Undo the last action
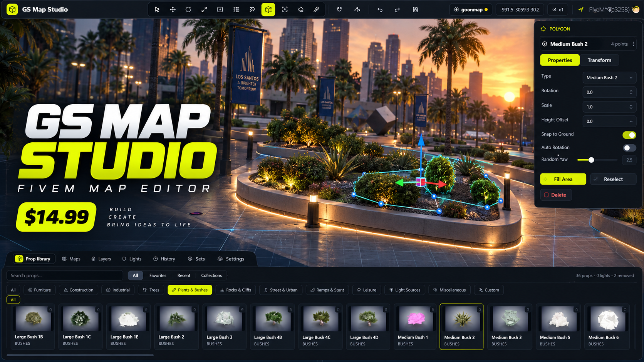The height and width of the screenshot is (362, 644). click(380, 10)
